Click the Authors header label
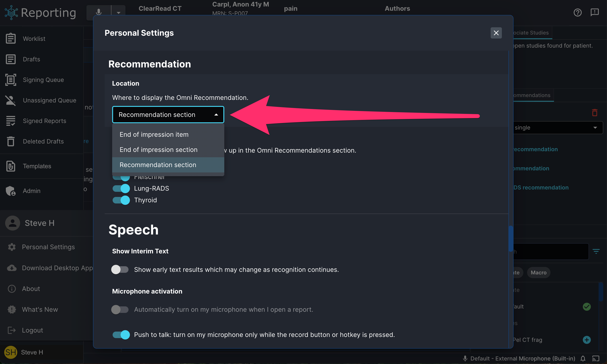The width and height of the screenshot is (607, 364). [397, 8]
